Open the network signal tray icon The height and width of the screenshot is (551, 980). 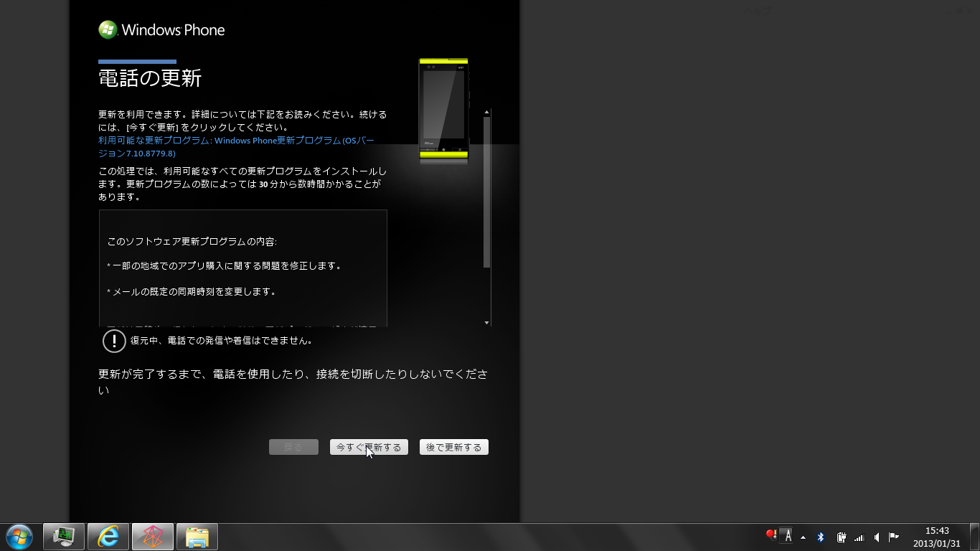(859, 537)
